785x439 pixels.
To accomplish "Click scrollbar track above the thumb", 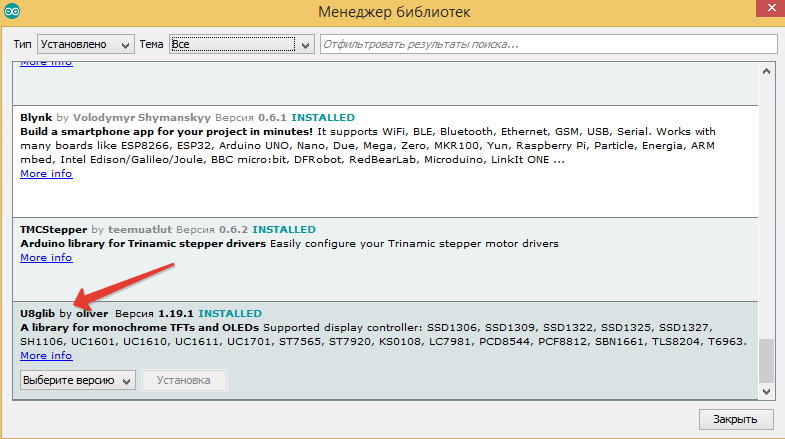I will 766,200.
